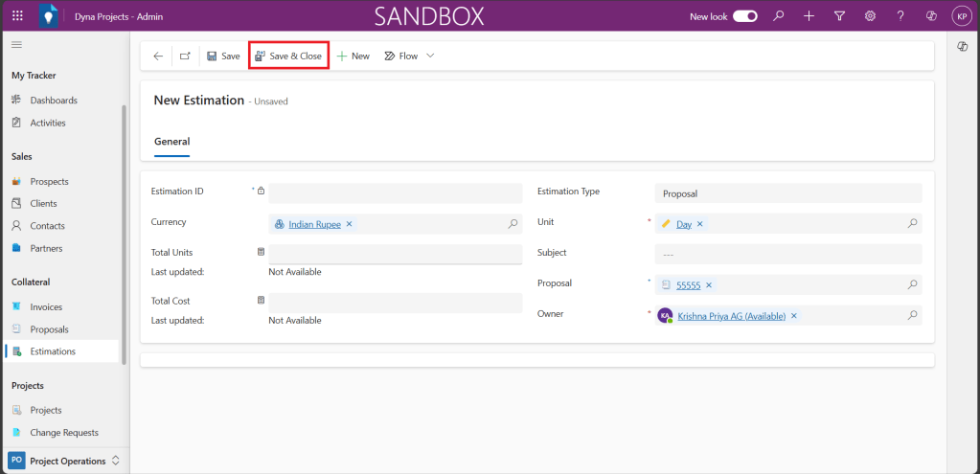Image resolution: width=980 pixels, height=474 pixels.
Task: Collapse the sidebar with hamburger icon
Action: (16, 45)
